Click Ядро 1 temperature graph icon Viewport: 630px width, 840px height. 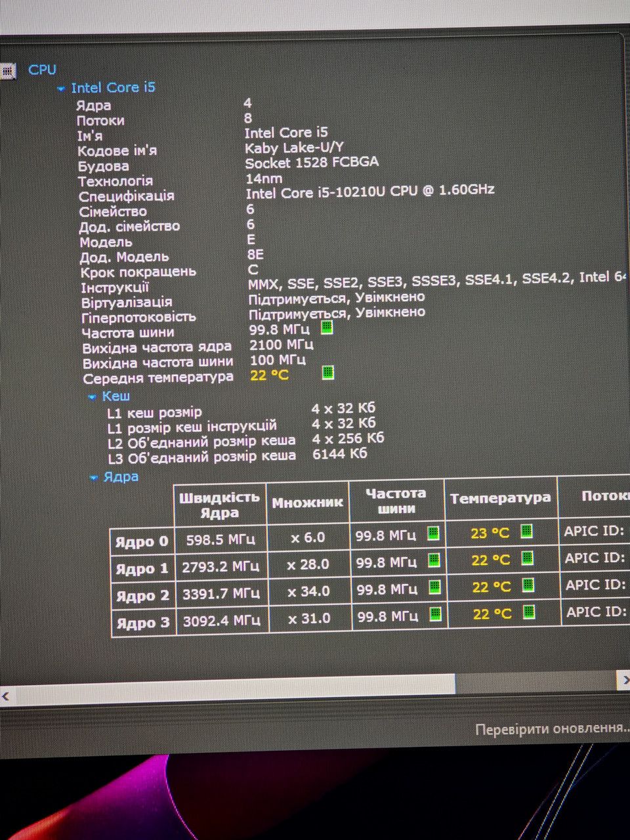527,558
